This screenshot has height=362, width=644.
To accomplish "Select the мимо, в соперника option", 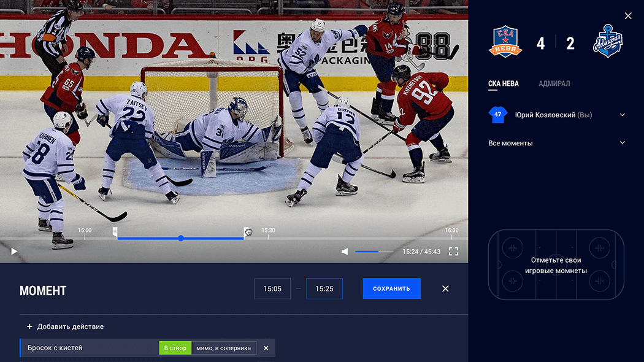I will [x=224, y=348].
